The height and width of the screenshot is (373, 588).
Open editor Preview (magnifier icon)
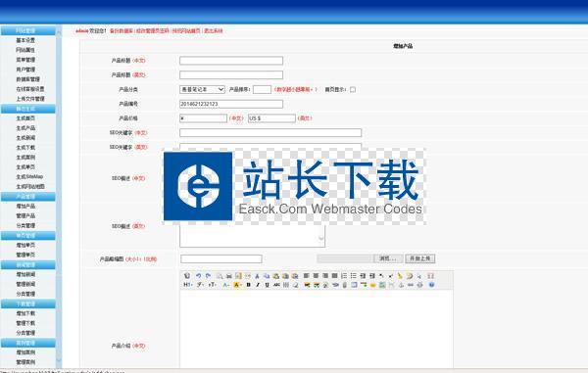(x=220, y=276)
